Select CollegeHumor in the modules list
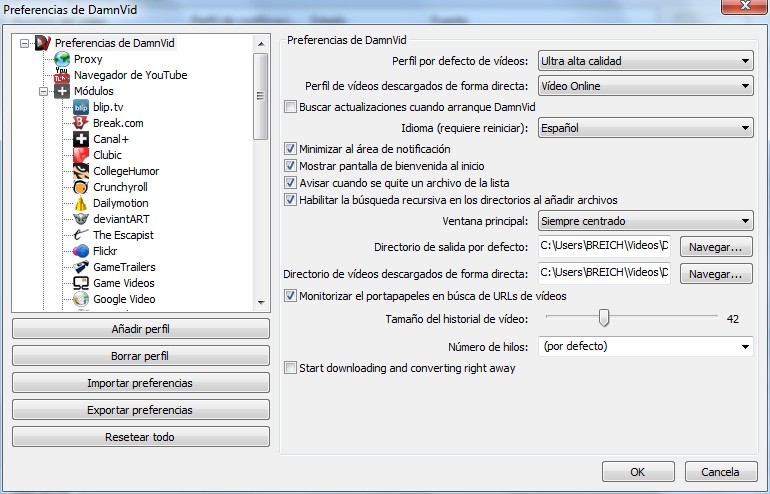The image size is (770, 494). pyautogui.click(x=126, y=171)
